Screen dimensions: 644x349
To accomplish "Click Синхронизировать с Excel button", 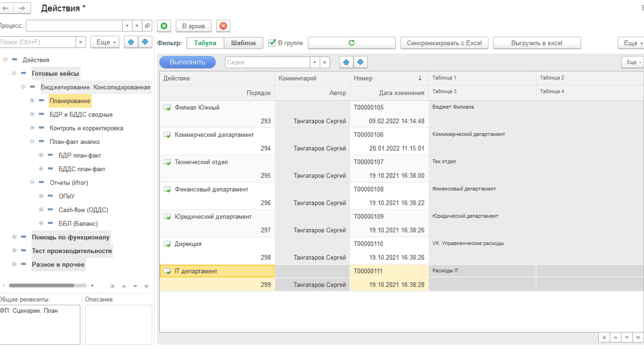I will pyautogui.click(x=444, y=43).
